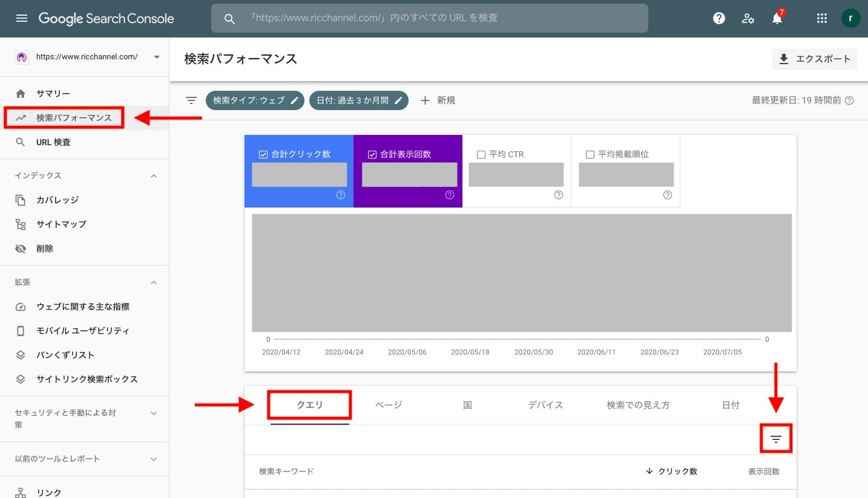Switch to the クエリ tab
868x498 pixels.
pyautogui.click(x=310, y=405)
